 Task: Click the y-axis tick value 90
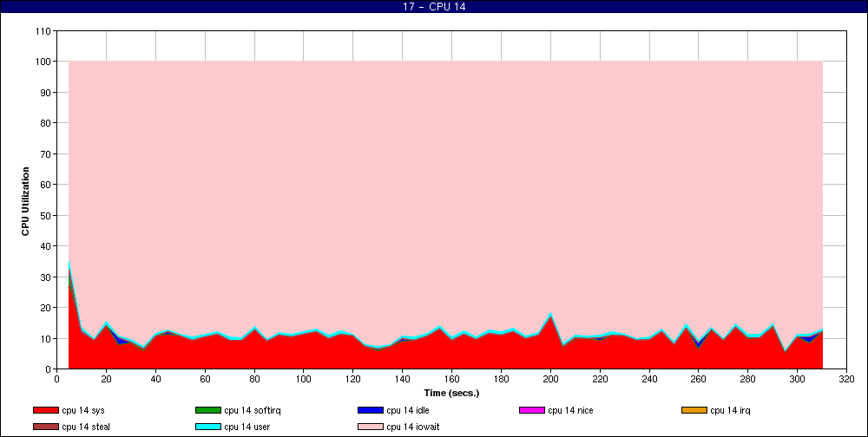47,93
